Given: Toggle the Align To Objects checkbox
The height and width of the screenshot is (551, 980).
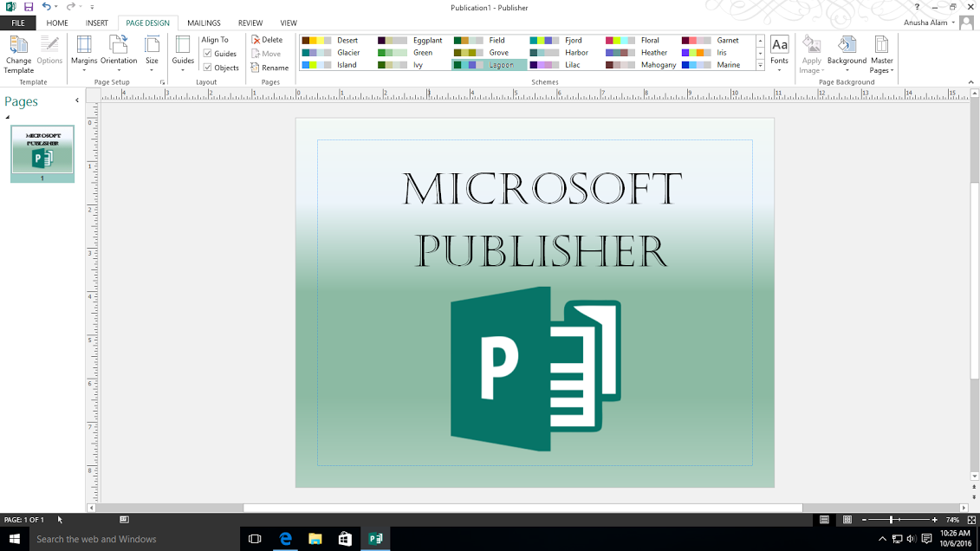Looking at the screenshot, I should pos(207,68).
